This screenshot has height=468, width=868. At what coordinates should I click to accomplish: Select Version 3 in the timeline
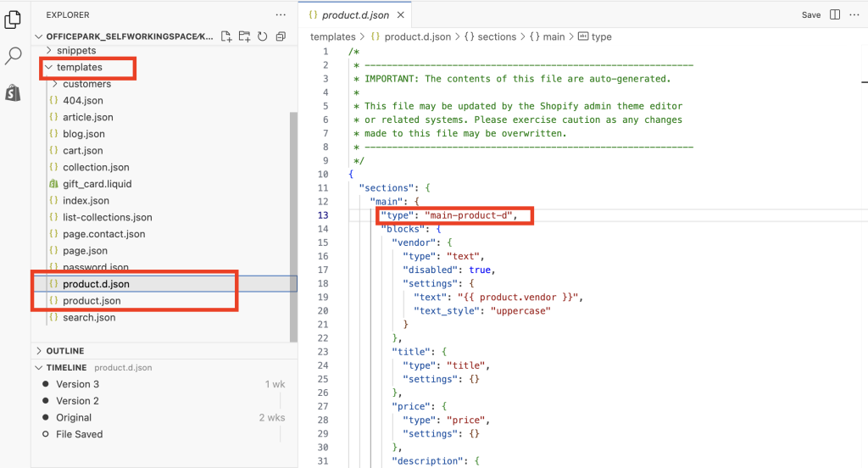click(77, 384)
